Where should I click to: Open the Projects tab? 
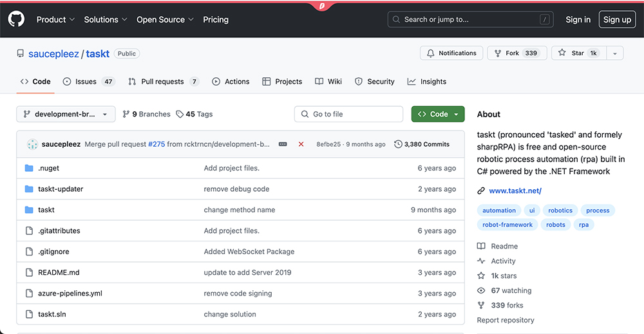282,82
